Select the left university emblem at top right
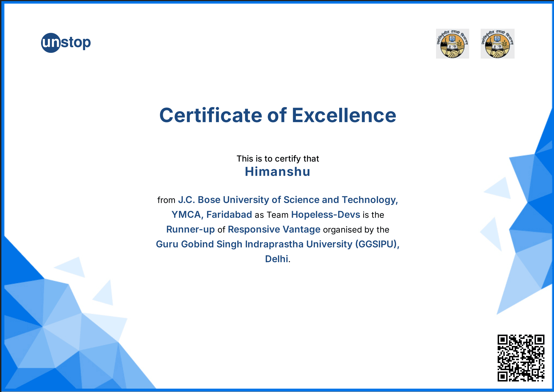 [x=453, y=44]
